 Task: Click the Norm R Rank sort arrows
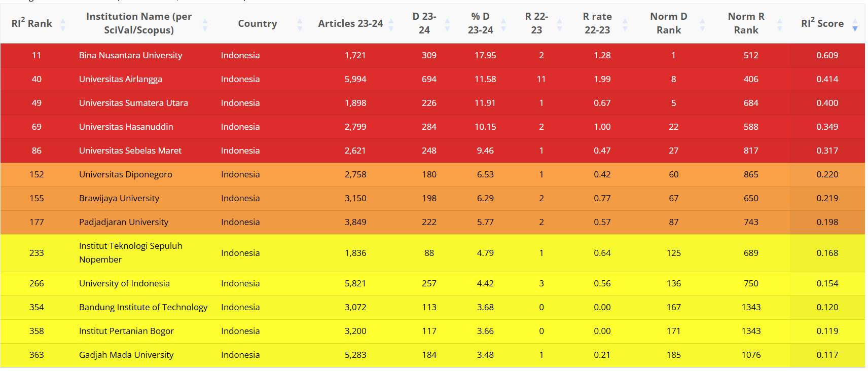coord(780,24)
